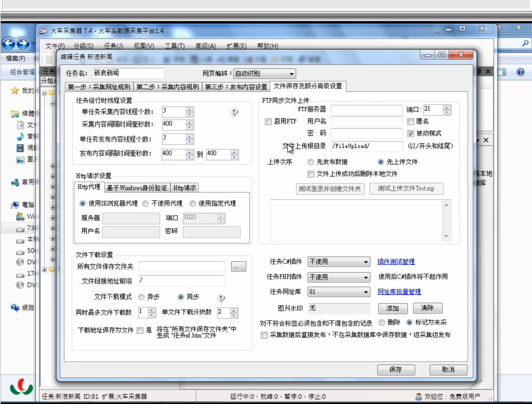532x404 pixels.
Task: Click 单文件下载分块数 spinner
Action: point(233,313)
